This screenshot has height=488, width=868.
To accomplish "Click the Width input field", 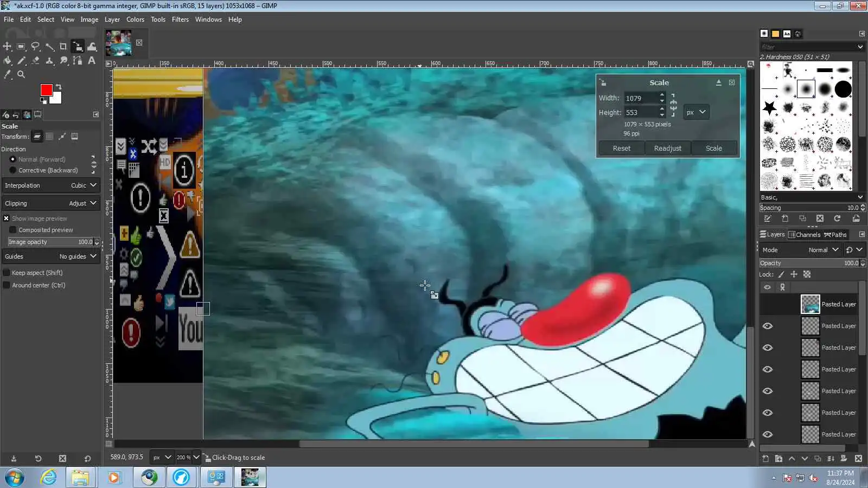I will pyautogui.click(x=641, y=98).
